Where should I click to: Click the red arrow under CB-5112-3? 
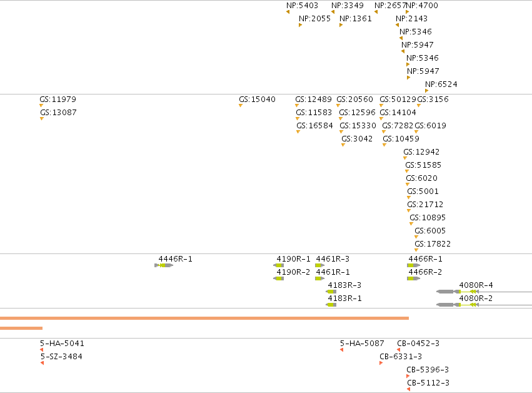(x=408, y=389)
